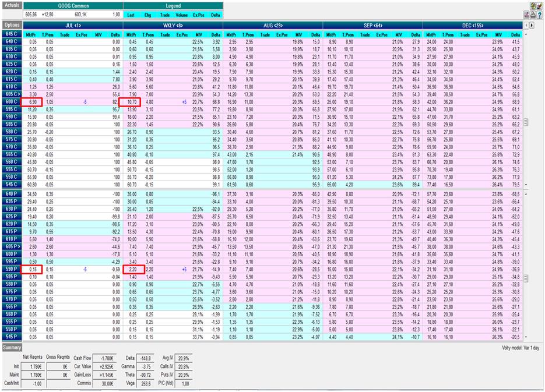Click the Actuals section label
This screenshot has height=392, width=545.
(12, 5)
